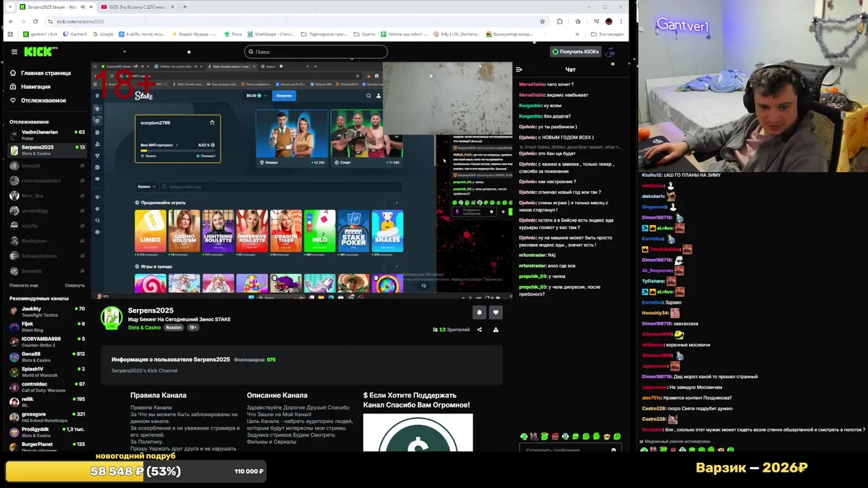Open the Все закладки bookmarks folder

click(x=607, y=34)
